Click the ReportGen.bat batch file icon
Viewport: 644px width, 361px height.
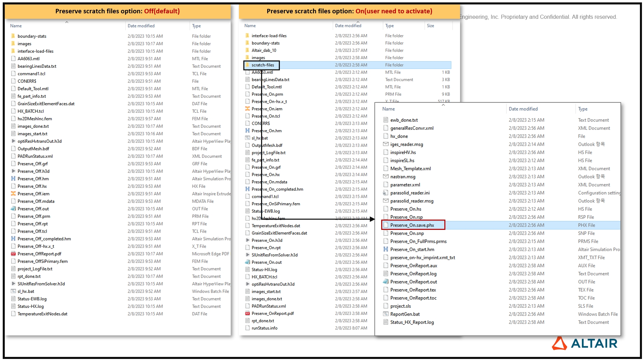tap(386, 314)
